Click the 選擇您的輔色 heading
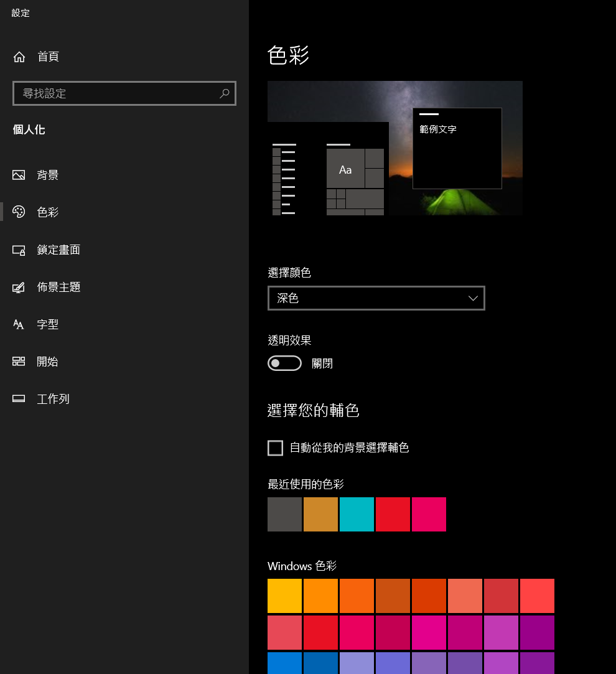This screenshot has height=674, width=616. coord(313,411)
